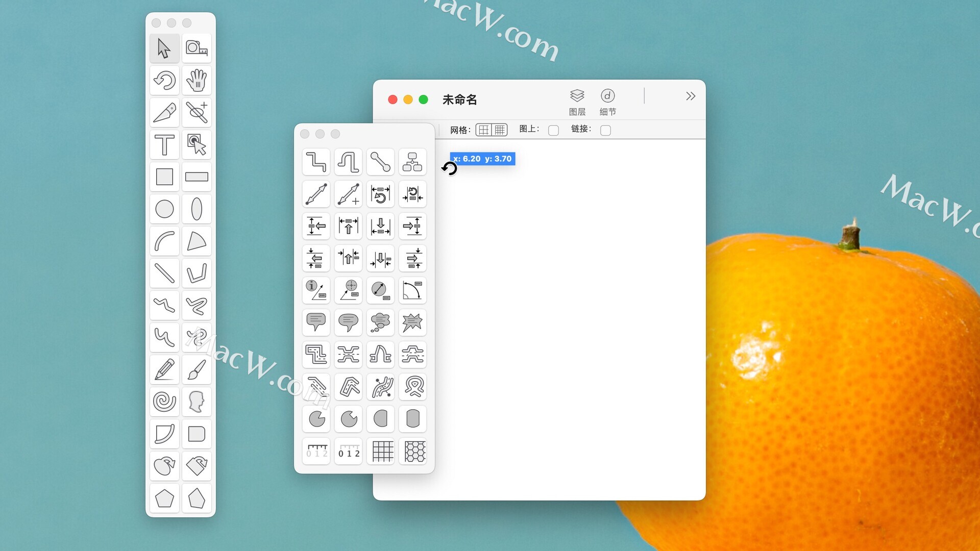Enable the 链接 checkbox

pyautogui.click(x=605, y=130)
